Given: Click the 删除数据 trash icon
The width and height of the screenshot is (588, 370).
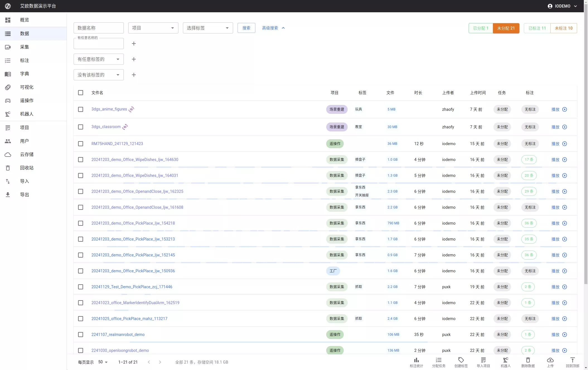Looking at the screenshot, I should (x=528, y=360).
